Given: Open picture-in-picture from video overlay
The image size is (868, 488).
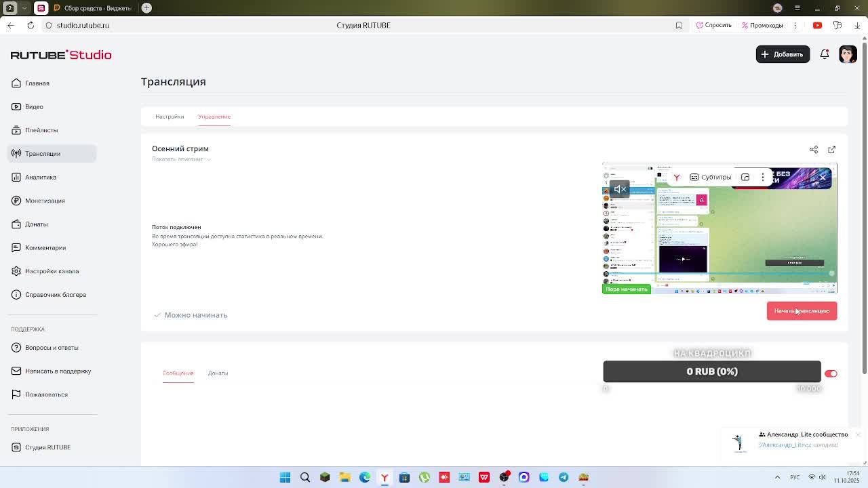Looking at the screenshot, I should [745, 178].
